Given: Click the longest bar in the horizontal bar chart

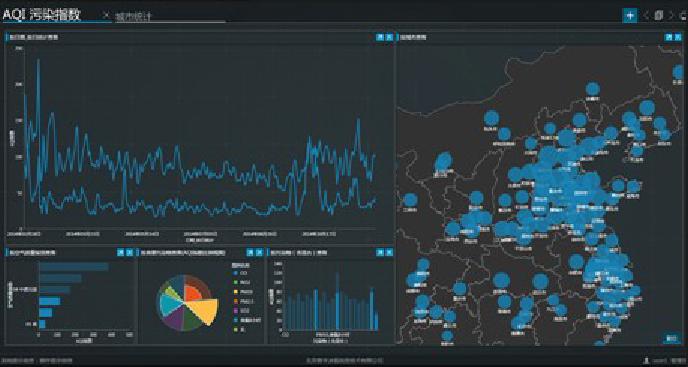Looking at the screenshot, I should click(74, 266).
